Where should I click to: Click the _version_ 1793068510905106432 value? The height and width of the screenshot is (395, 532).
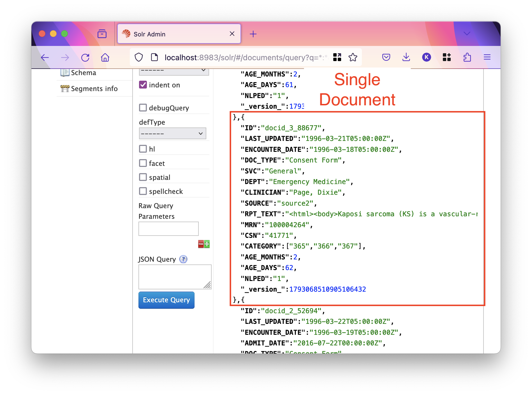click(327, 289)
